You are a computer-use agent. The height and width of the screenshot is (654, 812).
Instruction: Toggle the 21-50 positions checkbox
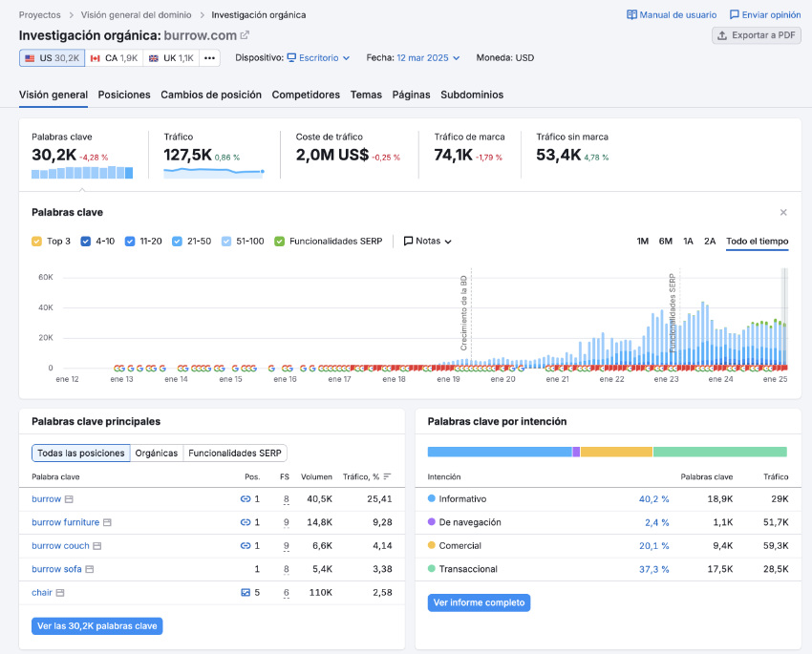pyautogui.click(x=177, y=242)
